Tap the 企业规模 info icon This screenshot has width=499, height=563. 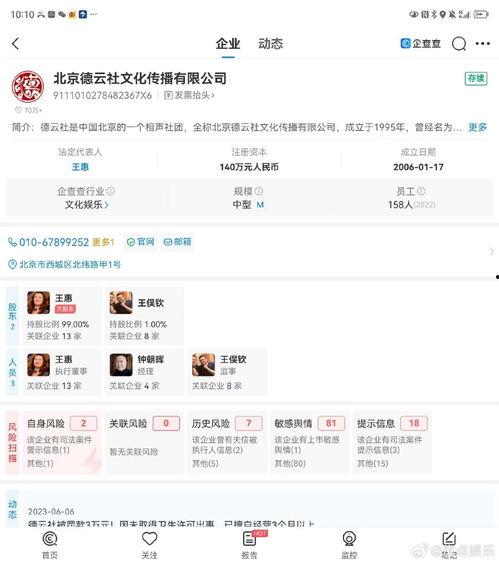[x=259, y=191]
